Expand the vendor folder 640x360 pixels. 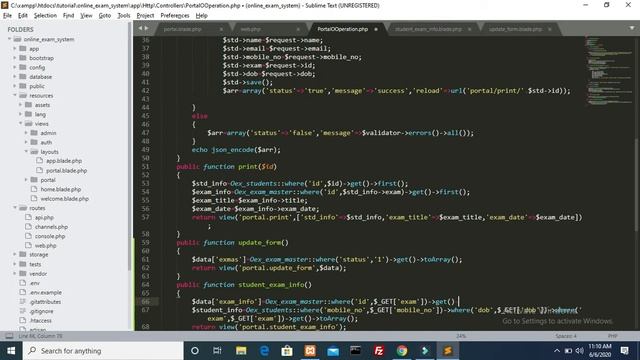15,273
